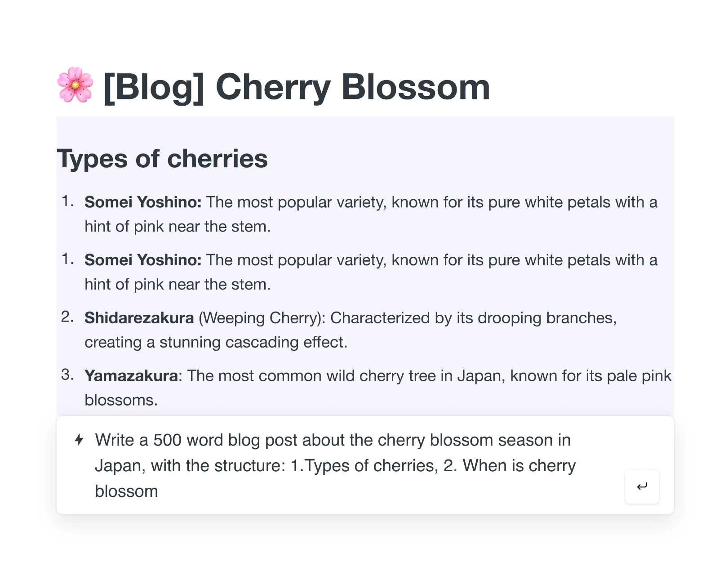The height and width of the screenshot is (567, 728).
Task: Click the first bold "Somei Yoshino:" label
Action: (x=143, y=202)
